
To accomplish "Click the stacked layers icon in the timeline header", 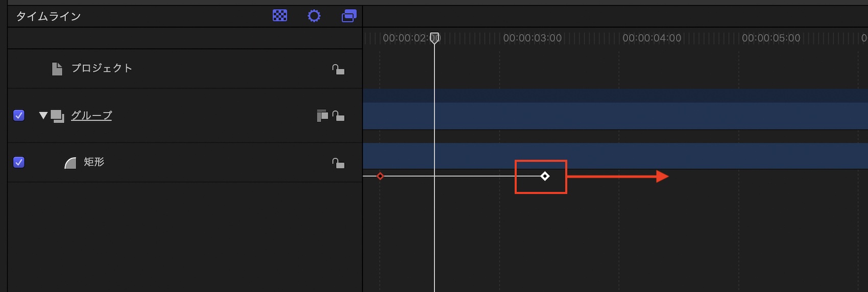I will pyautogui.click(x=349, y=16).
